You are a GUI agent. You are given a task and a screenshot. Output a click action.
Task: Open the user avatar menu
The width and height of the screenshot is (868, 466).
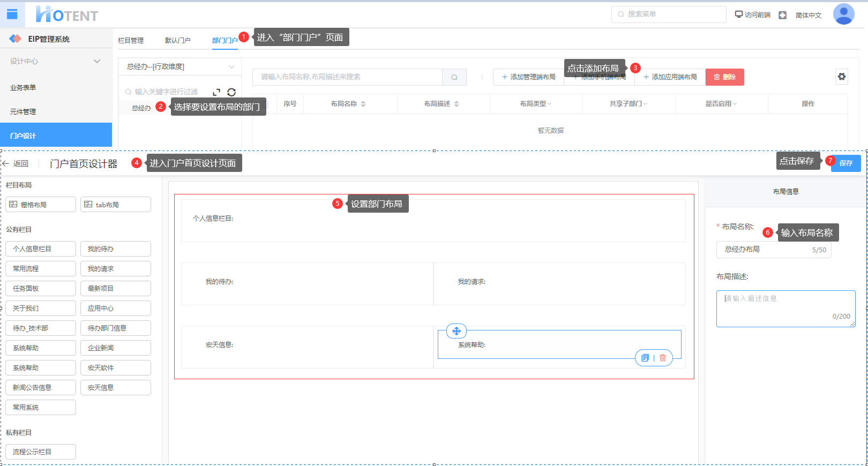coord(843,14)
